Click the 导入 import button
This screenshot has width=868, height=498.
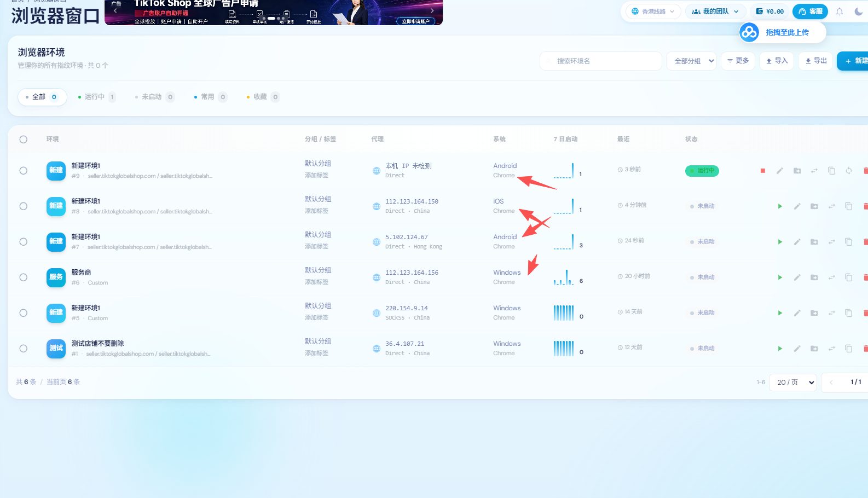(x=777, y=61)
